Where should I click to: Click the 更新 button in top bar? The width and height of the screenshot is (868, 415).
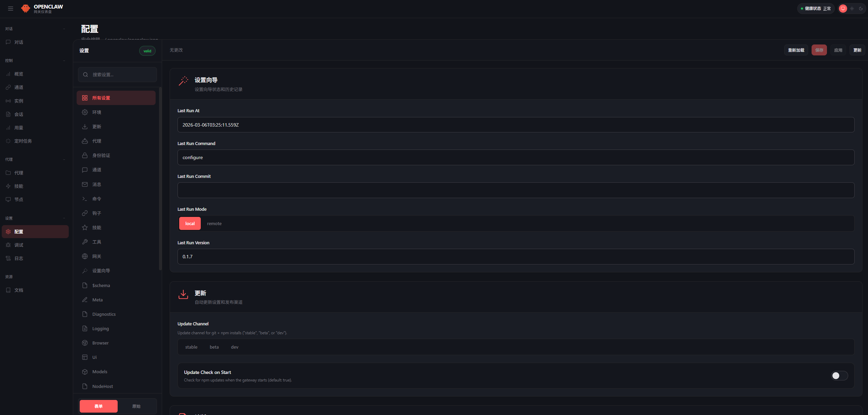857,50
